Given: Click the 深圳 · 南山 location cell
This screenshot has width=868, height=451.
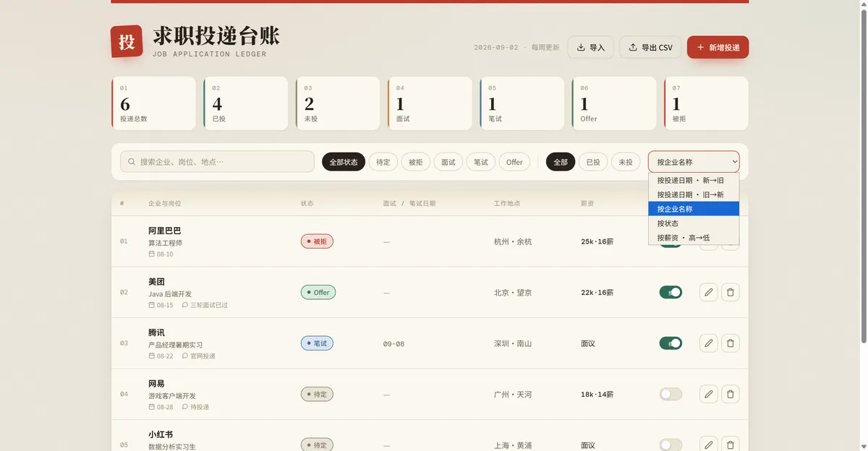Looking at the screenshot, I should coord(513,344).
